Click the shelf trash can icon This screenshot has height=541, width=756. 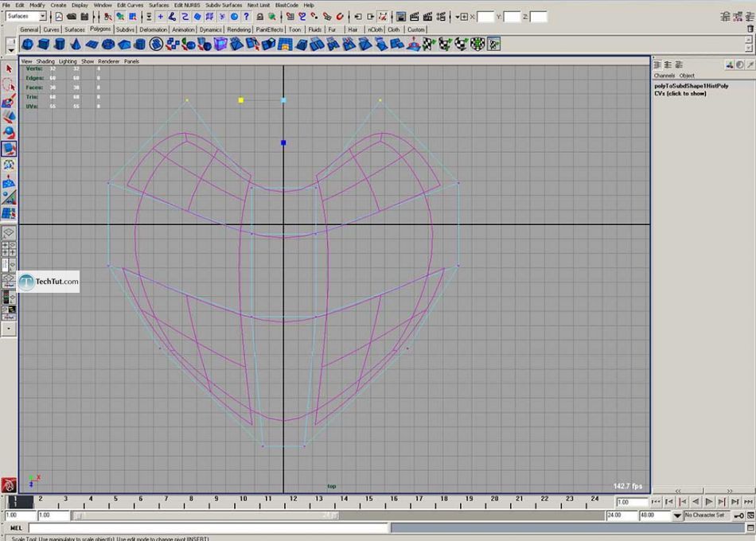tap(750, 29)
